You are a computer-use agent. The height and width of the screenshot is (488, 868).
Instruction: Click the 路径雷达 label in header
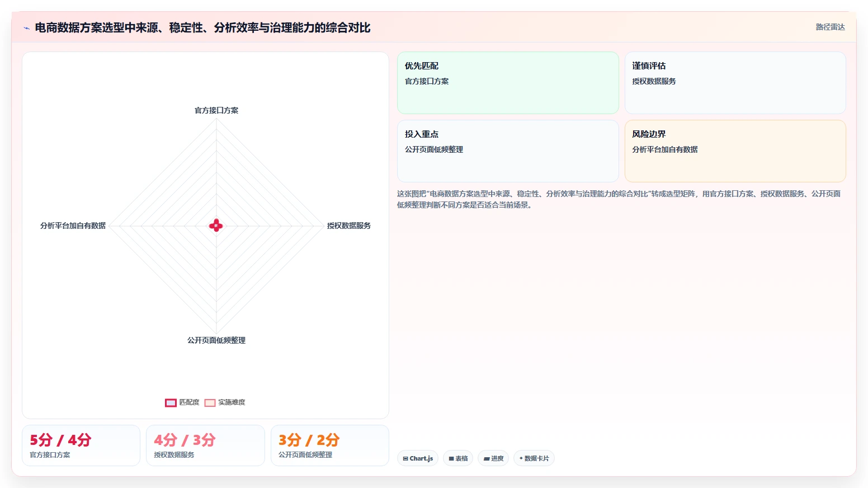coord(830,27)
